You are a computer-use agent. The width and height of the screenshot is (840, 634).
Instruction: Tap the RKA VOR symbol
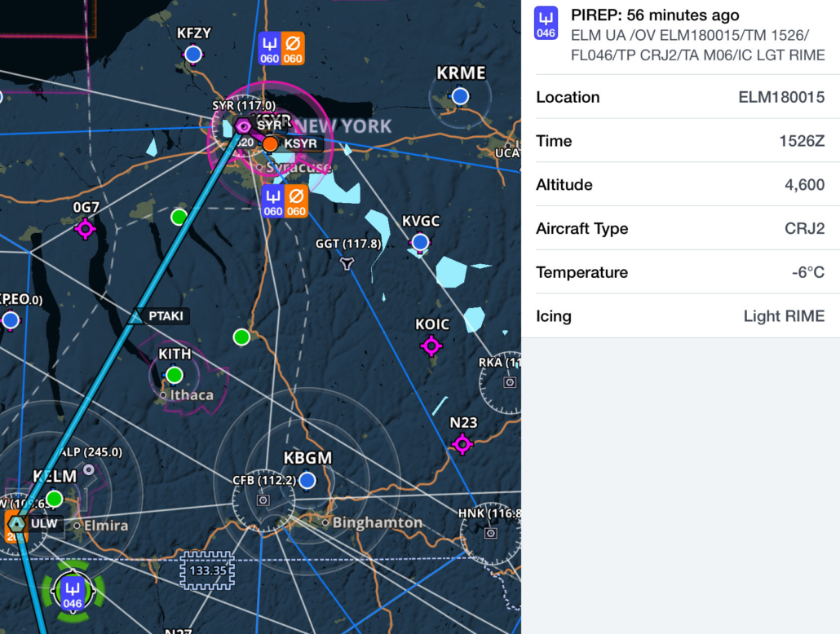pyautogui.click(x=510, y=382)
